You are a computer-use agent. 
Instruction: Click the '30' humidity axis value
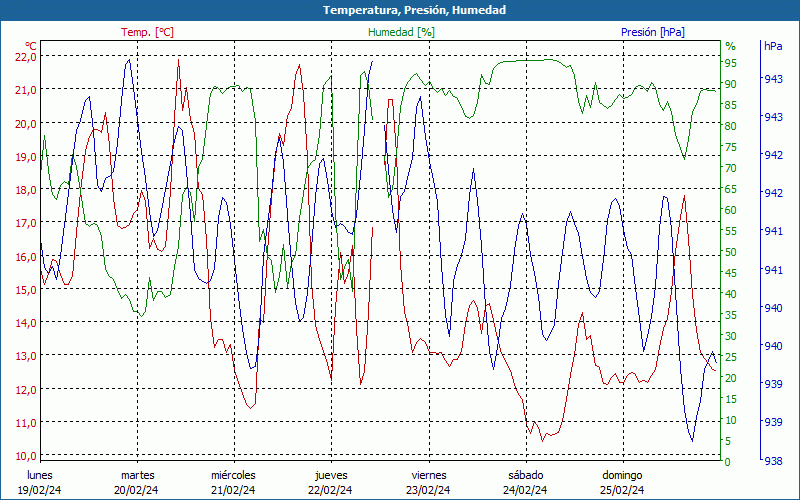click(x=731, y=336)
